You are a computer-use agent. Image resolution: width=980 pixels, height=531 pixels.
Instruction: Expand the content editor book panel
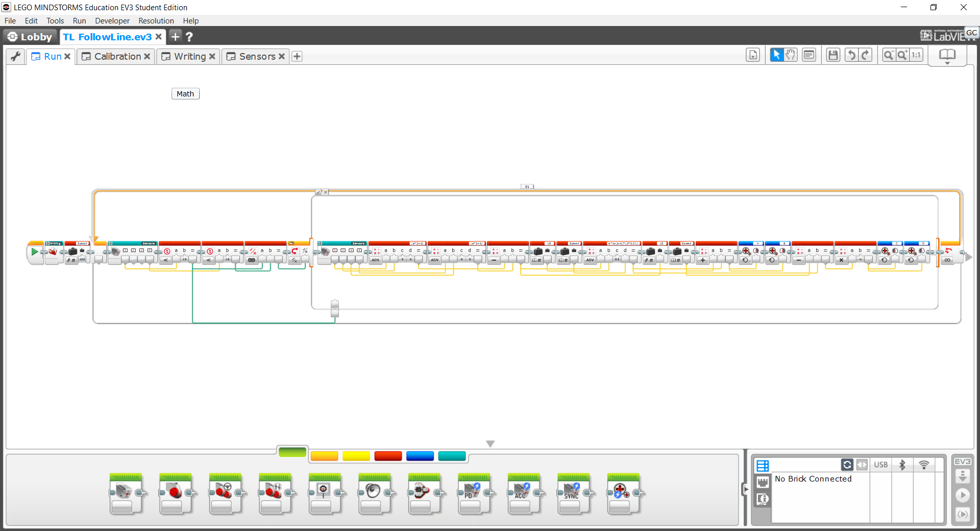947,56
